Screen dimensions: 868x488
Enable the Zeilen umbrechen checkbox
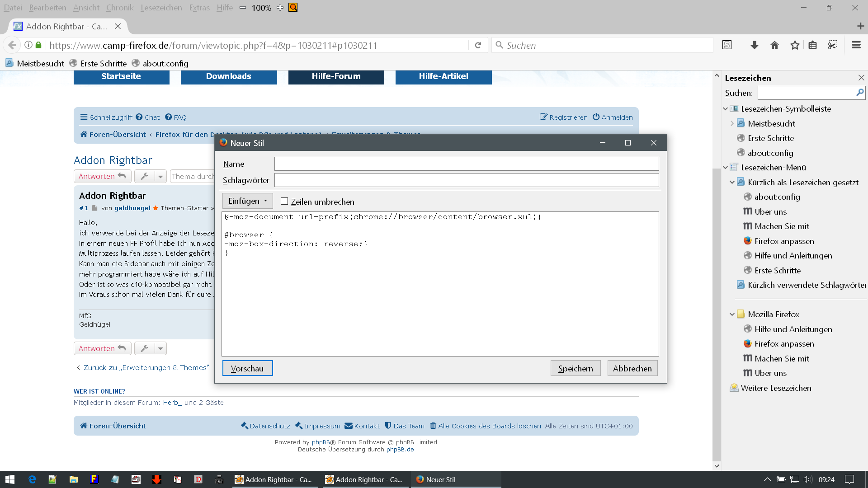284,202
